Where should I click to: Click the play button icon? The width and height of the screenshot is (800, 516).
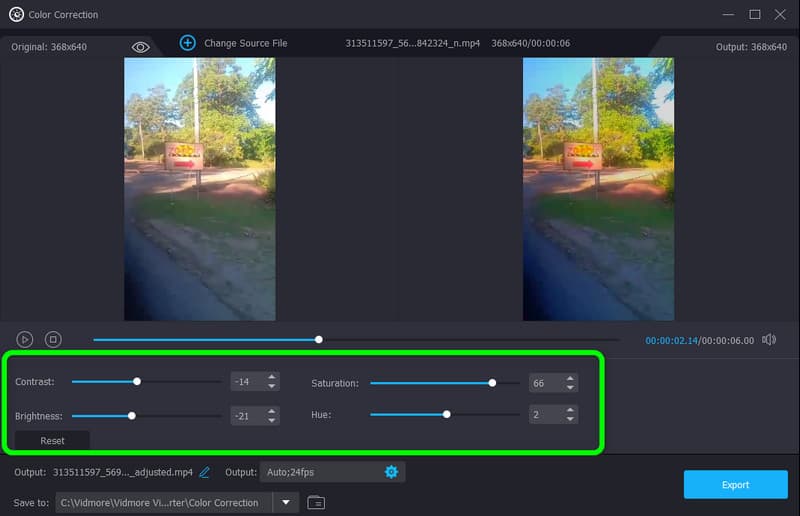[25, 340]
